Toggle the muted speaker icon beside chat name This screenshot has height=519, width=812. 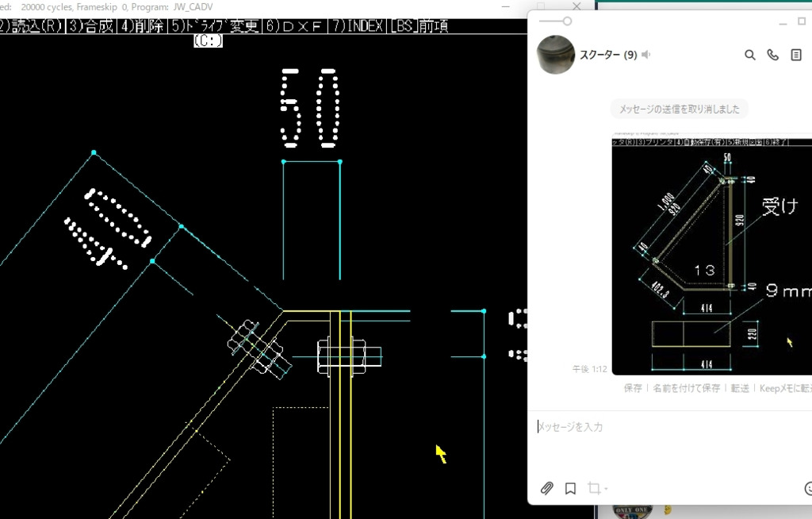pos(645,55)
